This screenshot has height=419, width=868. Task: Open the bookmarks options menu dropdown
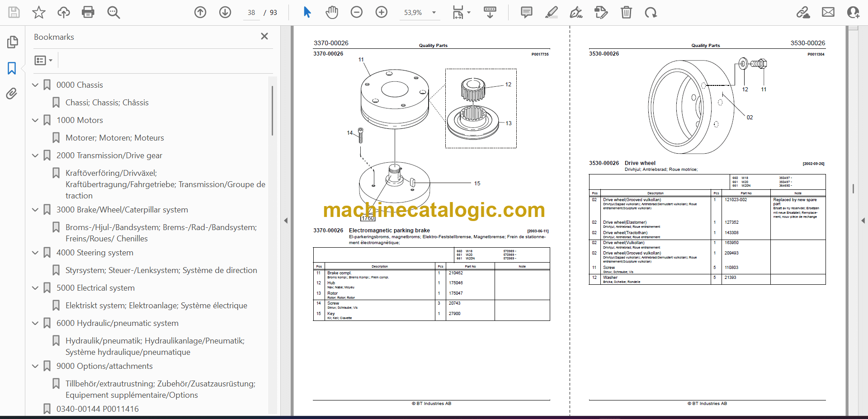(x=43, y=60)
